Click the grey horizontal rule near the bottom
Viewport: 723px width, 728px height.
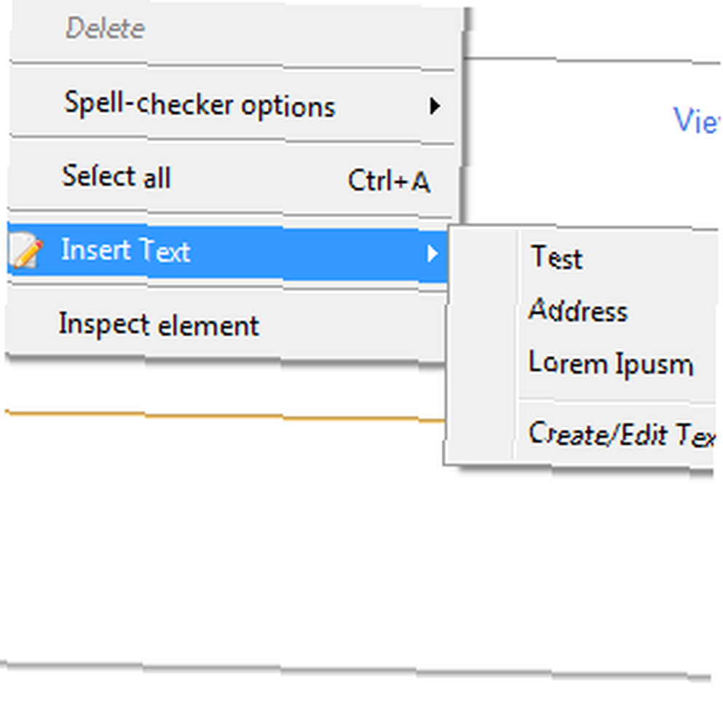coord(355,671)
